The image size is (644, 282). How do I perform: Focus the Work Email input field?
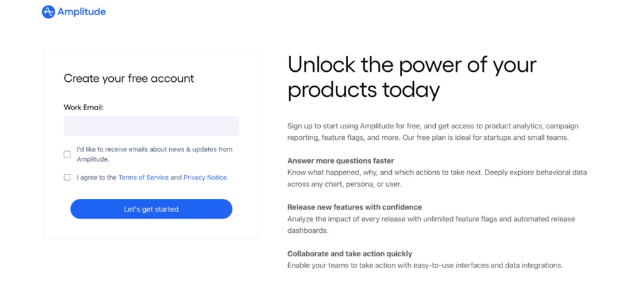[151, 126]
